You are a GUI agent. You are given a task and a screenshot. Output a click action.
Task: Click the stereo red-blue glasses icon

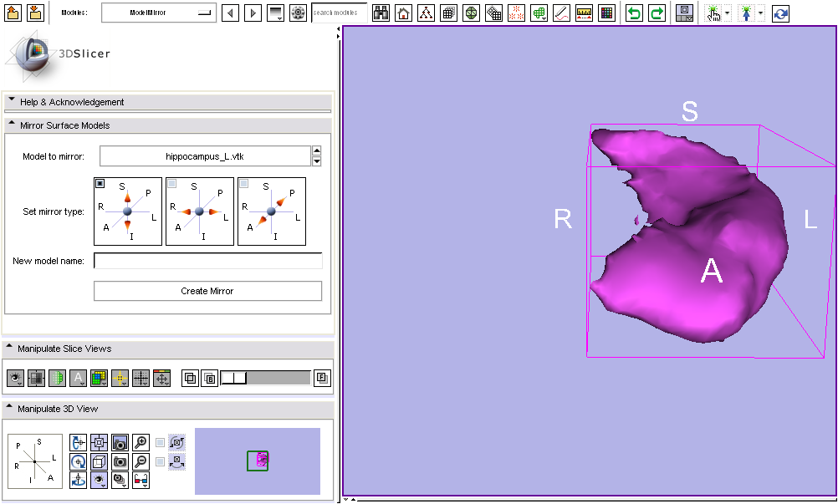(141, 480)
